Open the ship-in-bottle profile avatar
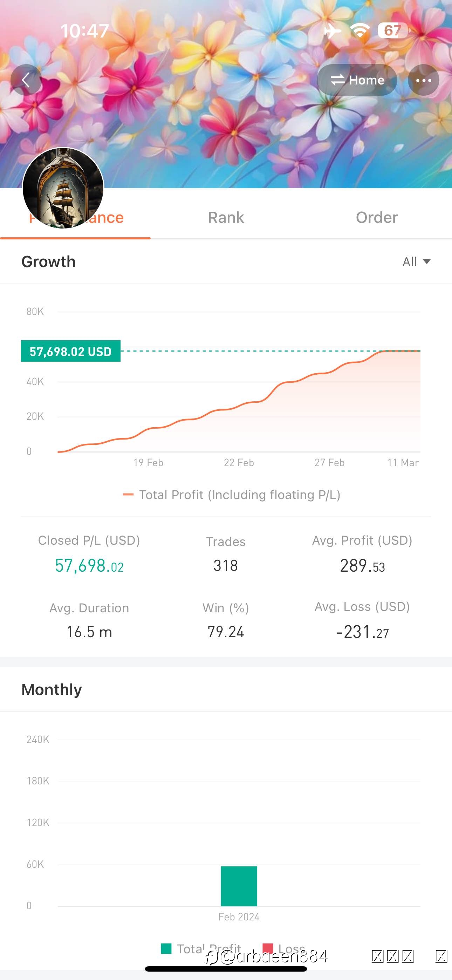 tap(63, 188)
